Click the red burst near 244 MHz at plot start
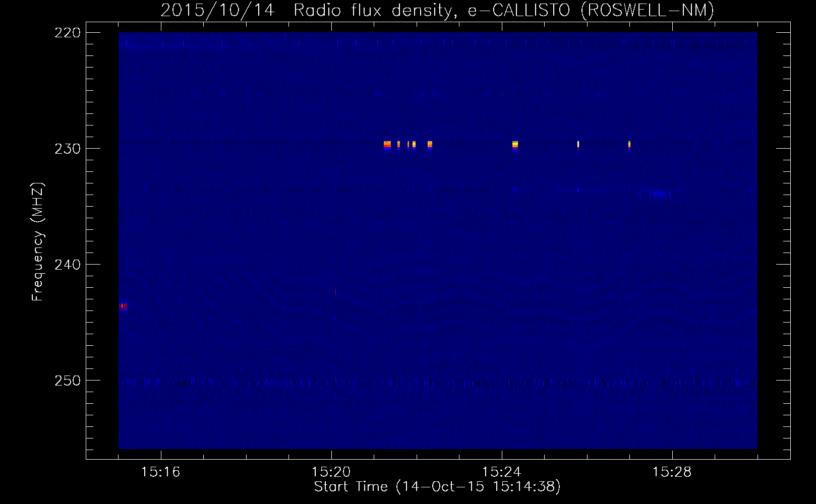The width and height of the screenshot is (816, 504). 124,306
